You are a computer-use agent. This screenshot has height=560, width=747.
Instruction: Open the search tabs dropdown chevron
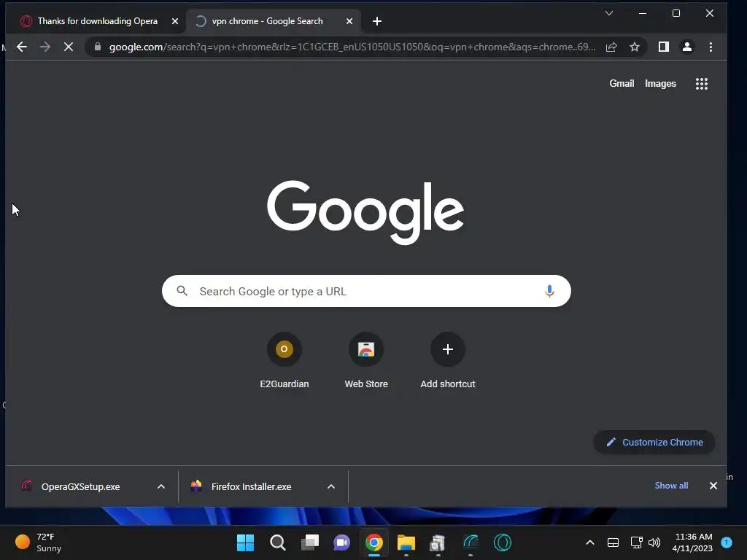pos(609,13)
